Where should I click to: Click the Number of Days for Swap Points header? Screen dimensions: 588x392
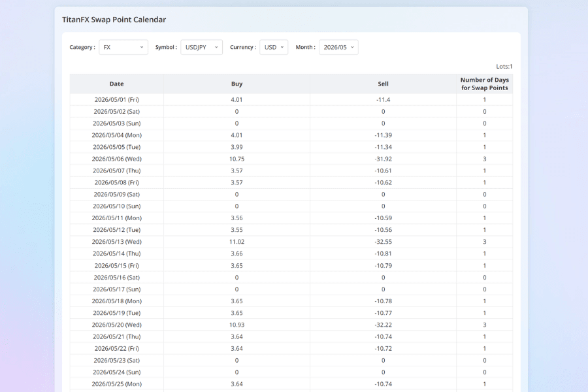[x=485, y=84]
